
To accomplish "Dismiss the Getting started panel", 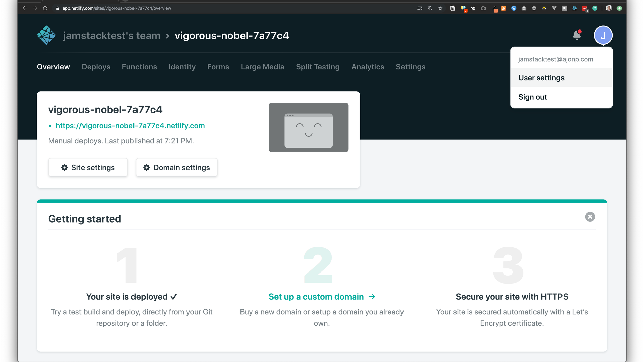I will pos(590,217).
